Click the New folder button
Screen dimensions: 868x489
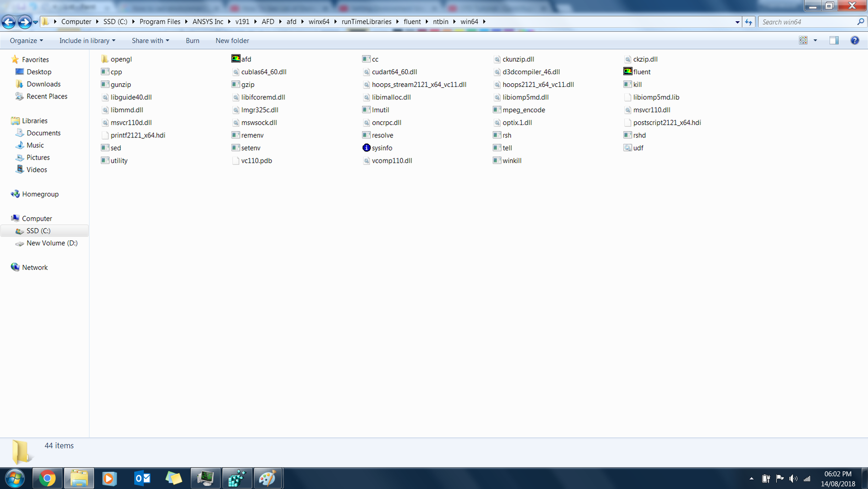click(232, 40)
